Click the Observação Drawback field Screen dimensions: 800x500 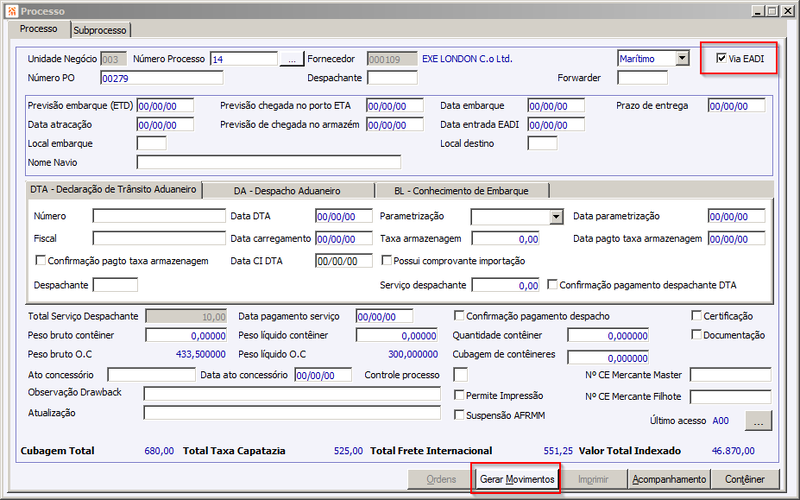(x=292, y=393)
